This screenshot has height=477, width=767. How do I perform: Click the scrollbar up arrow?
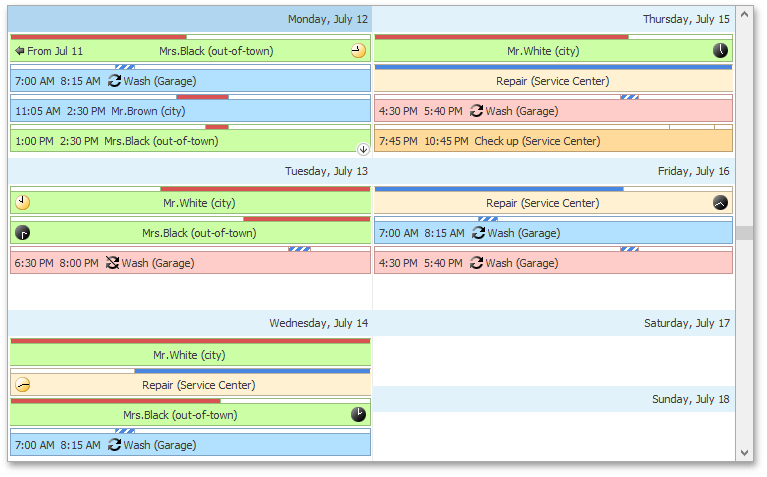[744, 15]
